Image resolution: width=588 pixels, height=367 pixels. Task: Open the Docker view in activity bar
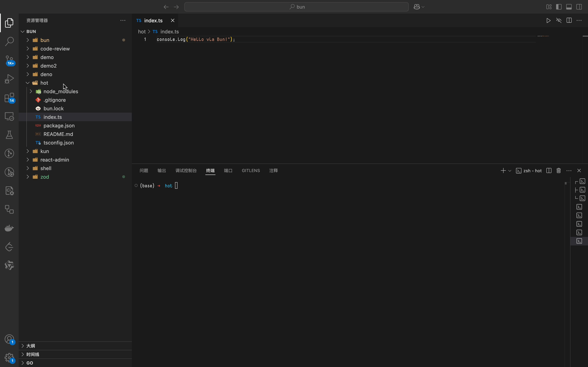tap(9, 228)
